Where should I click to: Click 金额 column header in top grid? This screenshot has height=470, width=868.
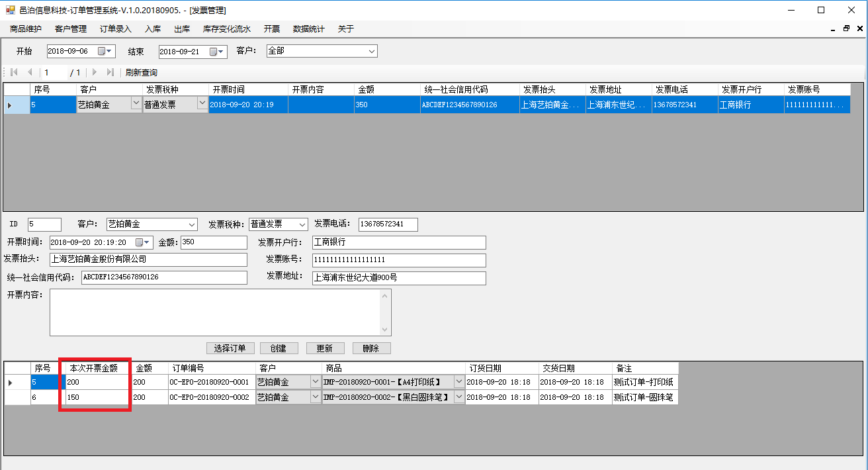point(387,89)
